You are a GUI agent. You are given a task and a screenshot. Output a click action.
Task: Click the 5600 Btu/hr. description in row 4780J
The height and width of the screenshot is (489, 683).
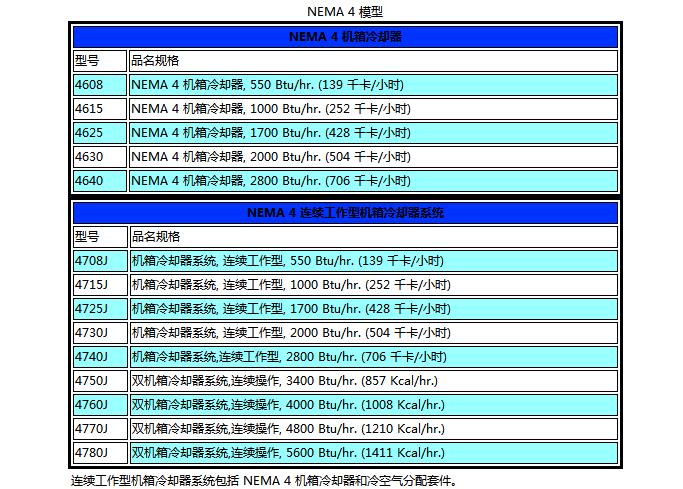pos(374,453)
